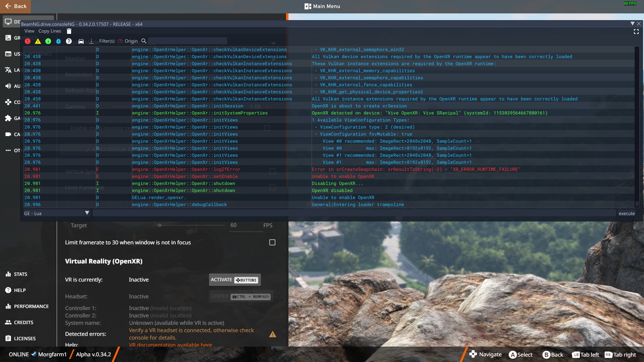This screenshot has height=362, width=644.
Task: Toggle console fullscreen expand icon
Action: tap(636, 32)
